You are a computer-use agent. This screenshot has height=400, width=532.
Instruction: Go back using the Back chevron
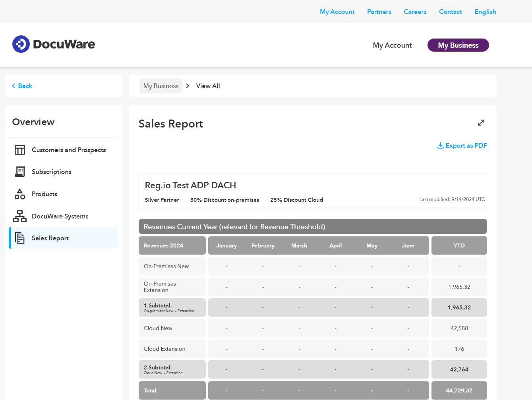coord(14,86)
